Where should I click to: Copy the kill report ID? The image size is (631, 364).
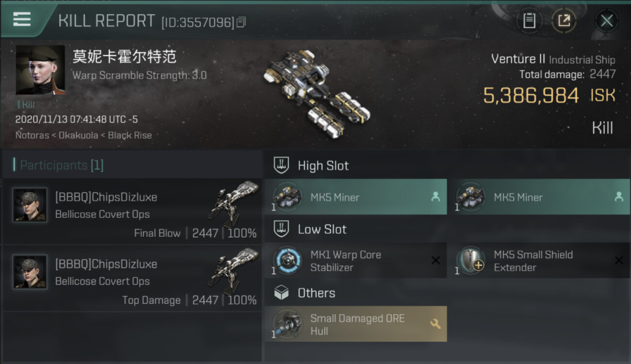pos(241,22)
